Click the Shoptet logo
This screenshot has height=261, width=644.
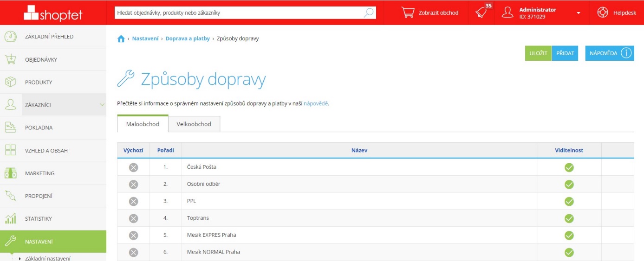[x=53, y=13]
